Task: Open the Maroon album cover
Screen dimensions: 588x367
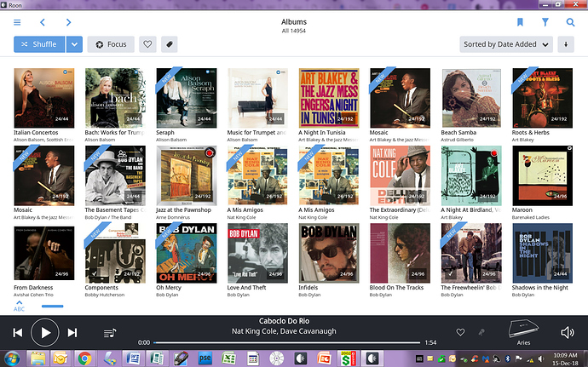Action: 543,175
